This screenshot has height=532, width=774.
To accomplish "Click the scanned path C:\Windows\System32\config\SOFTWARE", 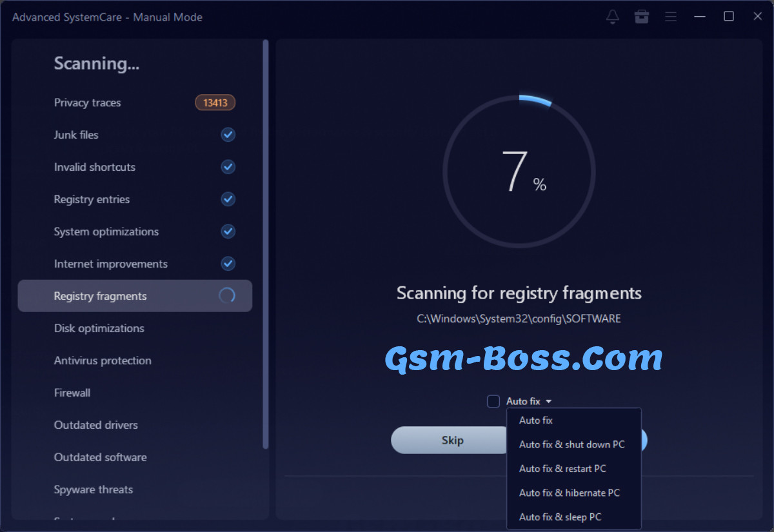I will (519, 319).
